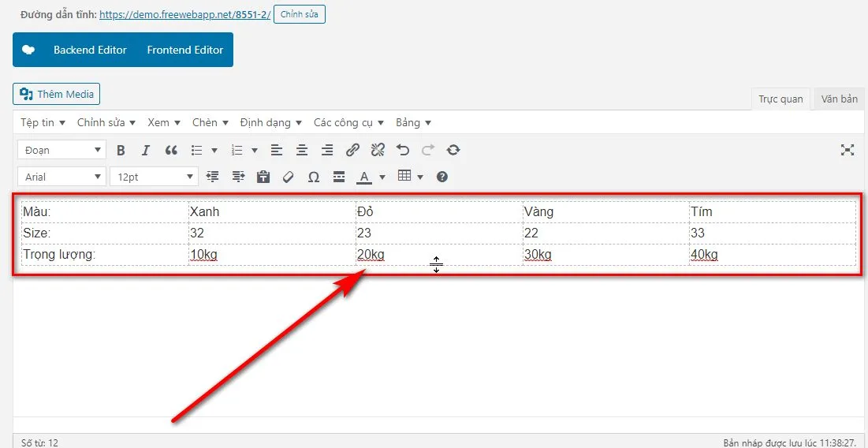The width and height of the screenshot is (868, 448).
Task: Open the Đoạn paragraph format dropdown
Action: (x=61, y=150)
